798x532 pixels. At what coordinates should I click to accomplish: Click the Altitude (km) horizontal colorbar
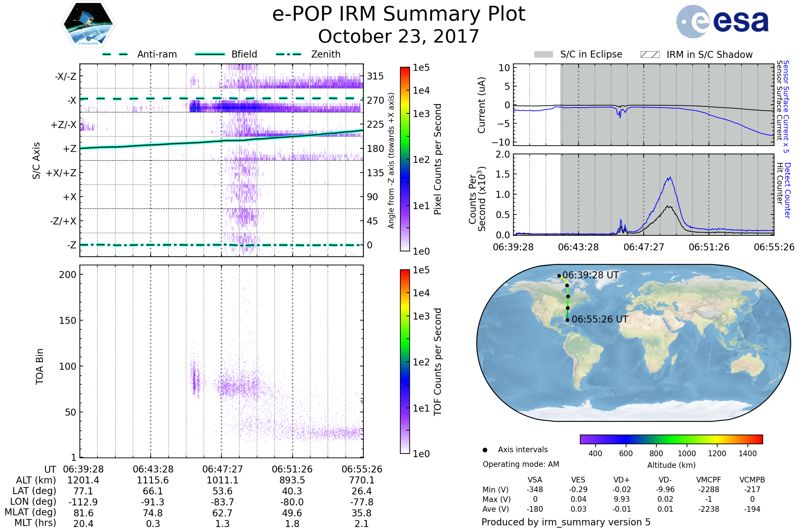pos(671,439)
